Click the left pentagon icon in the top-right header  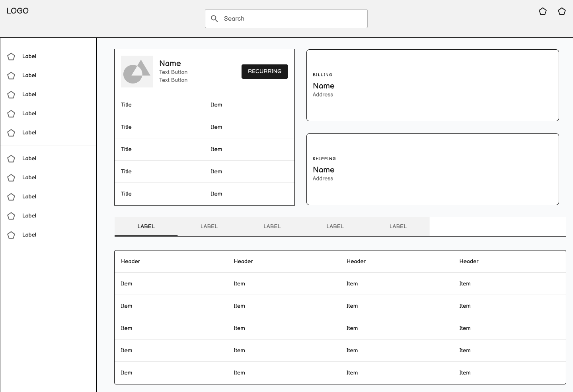[542, 12]
